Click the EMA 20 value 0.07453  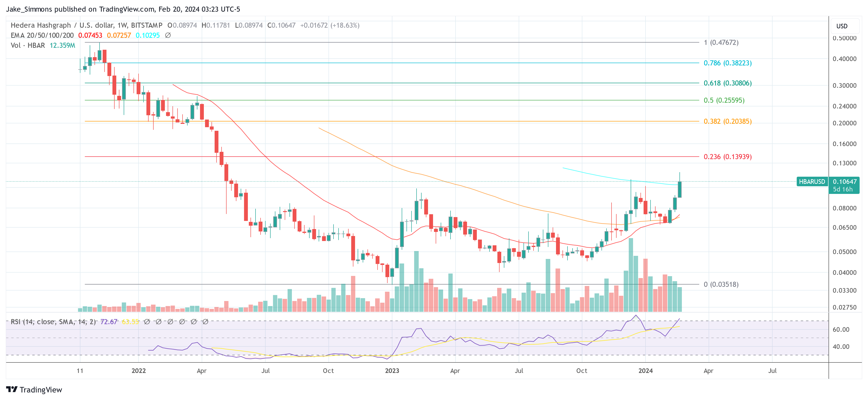(x=90, y=35)
